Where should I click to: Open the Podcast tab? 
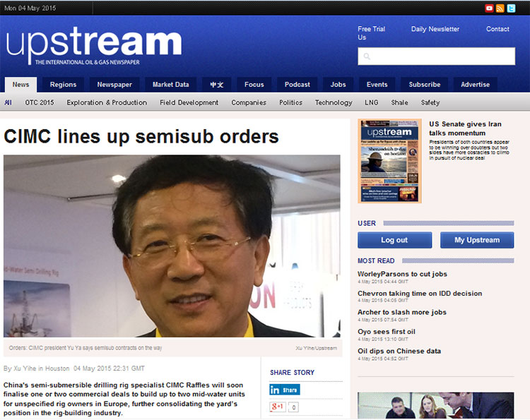297,85
